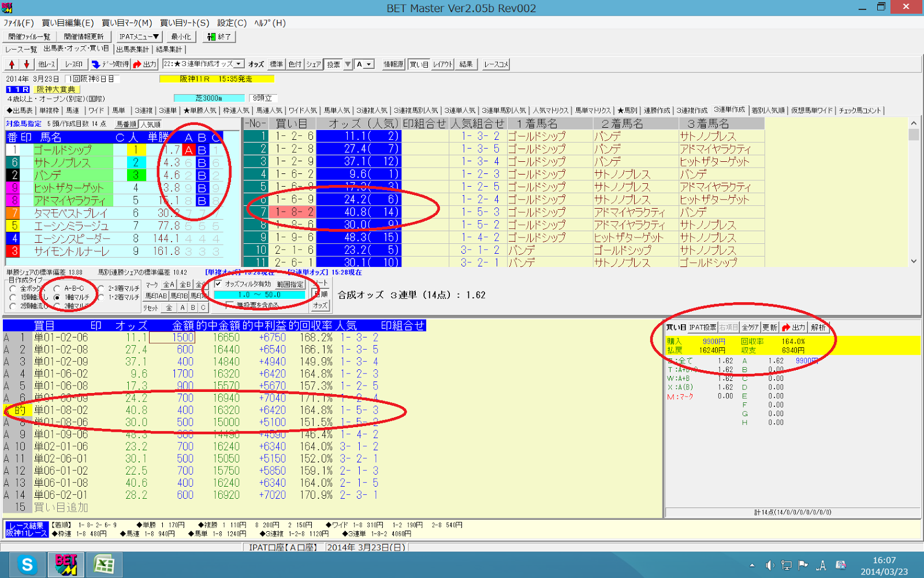Click レースコメ toolbar button
The height and width of the screenshot is (578, 924).
[x=496, y=64]
